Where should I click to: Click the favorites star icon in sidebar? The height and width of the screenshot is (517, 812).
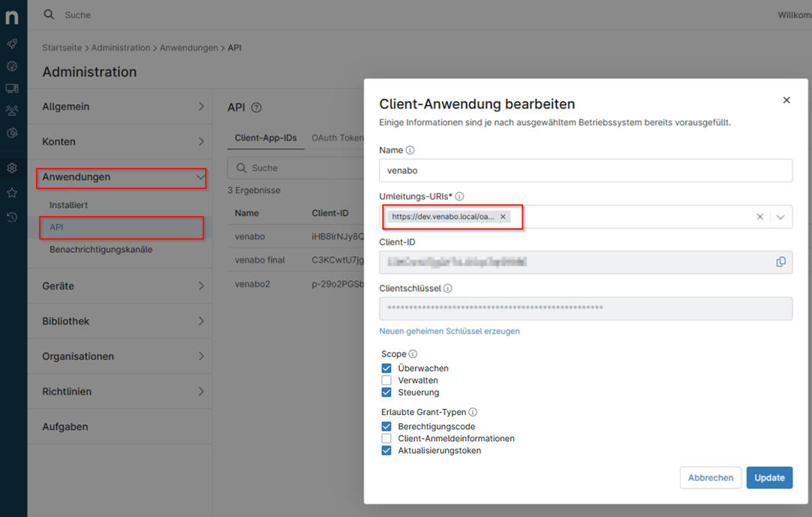[x=12, y=193]
